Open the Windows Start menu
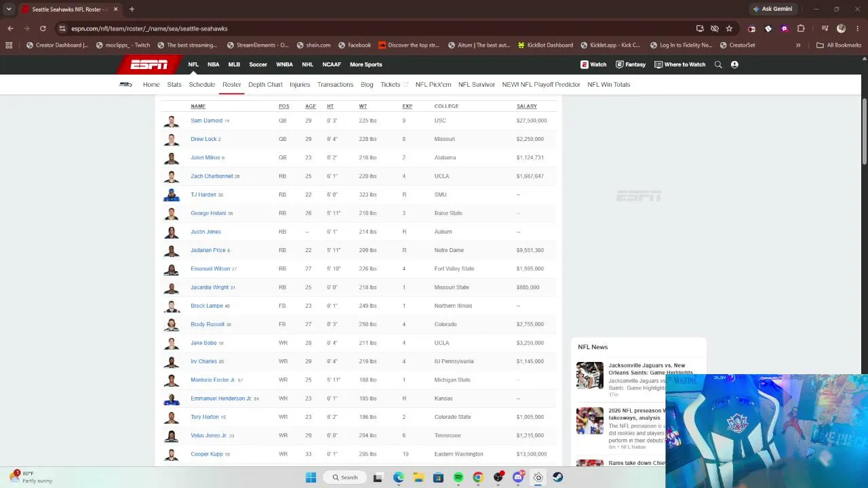Viewport: 868px width, 488px height. click(311, 477)
